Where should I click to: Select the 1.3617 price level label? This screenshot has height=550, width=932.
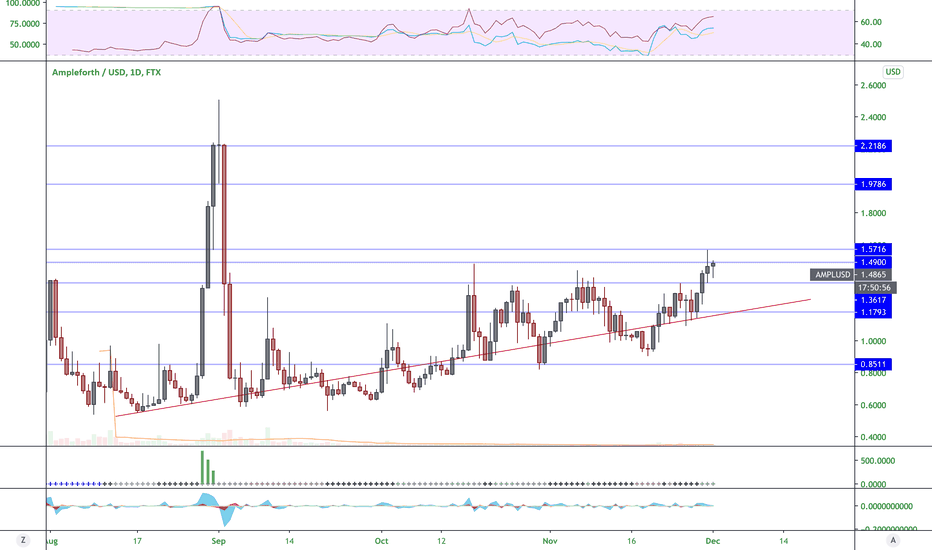873,300
